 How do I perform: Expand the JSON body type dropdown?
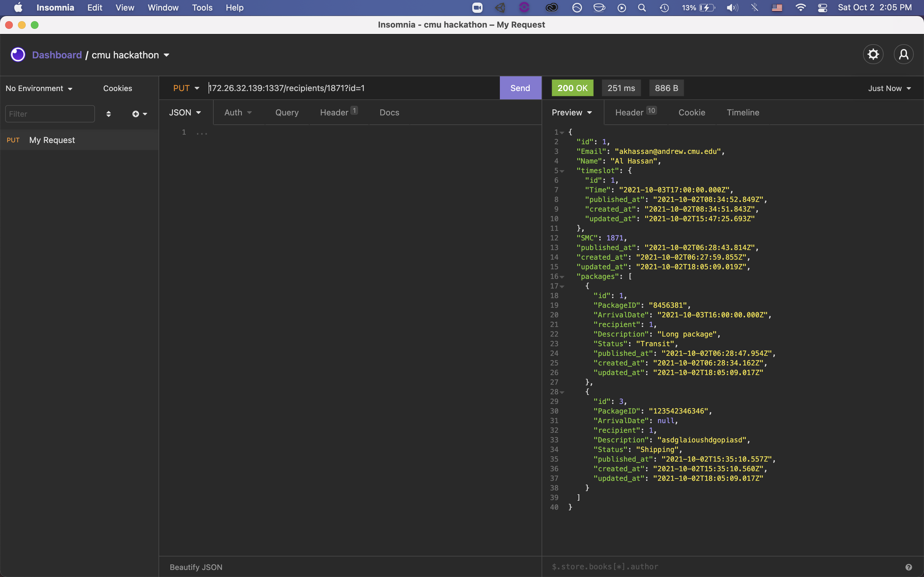185,113
